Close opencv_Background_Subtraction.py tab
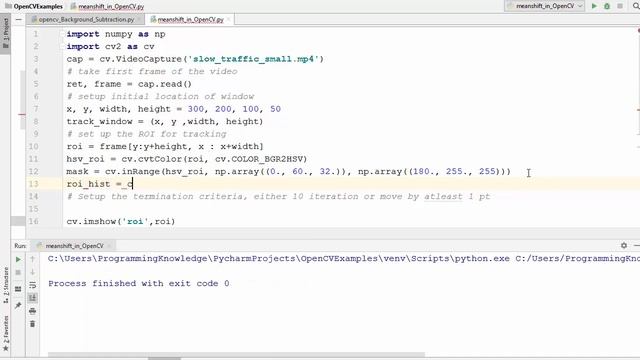The width and height of the screenshot is (640, 360). (x=140, y=19)
